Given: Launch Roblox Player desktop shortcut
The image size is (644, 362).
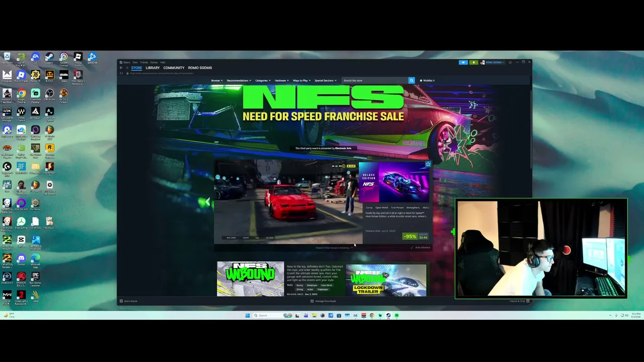Looking at the screenshot, I should 21,77.
